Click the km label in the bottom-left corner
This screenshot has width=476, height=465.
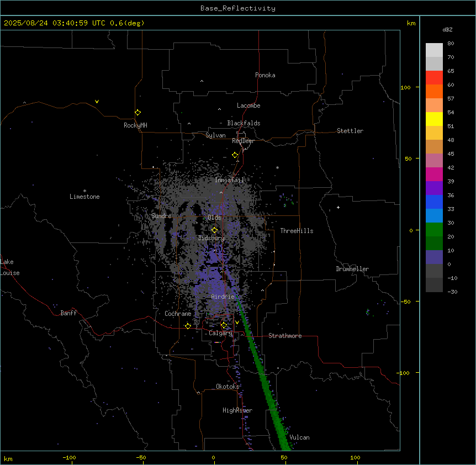[8, 458]
